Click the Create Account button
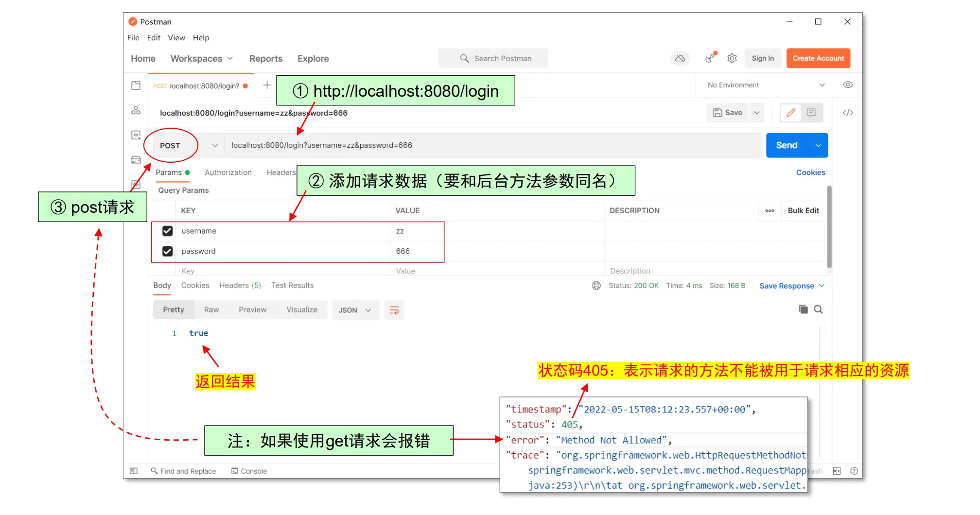 (818, 58)
